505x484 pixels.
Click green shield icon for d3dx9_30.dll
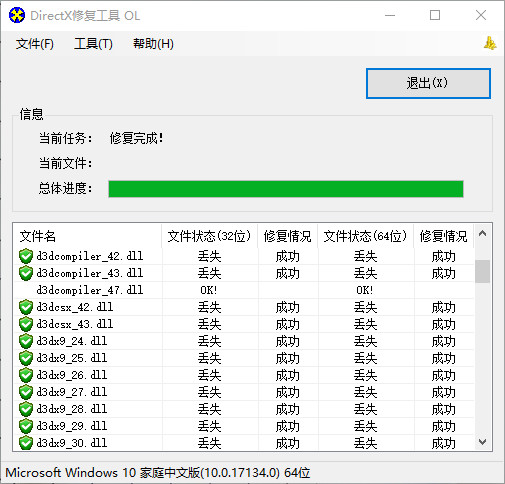(26, 443)
